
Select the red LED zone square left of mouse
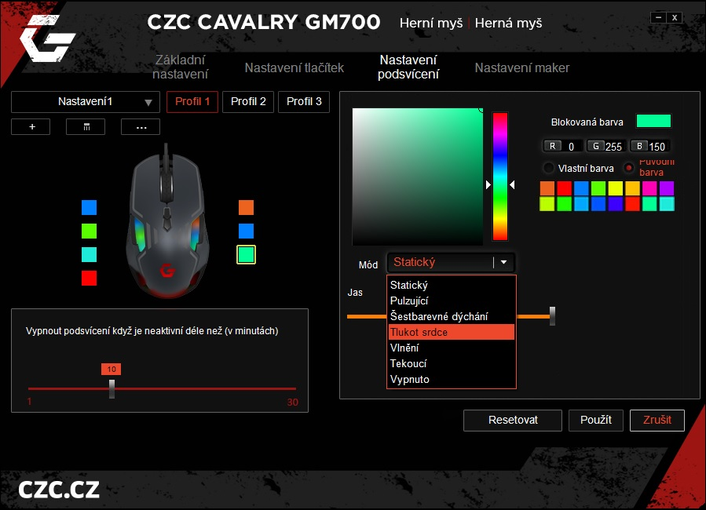click(89, 278)
